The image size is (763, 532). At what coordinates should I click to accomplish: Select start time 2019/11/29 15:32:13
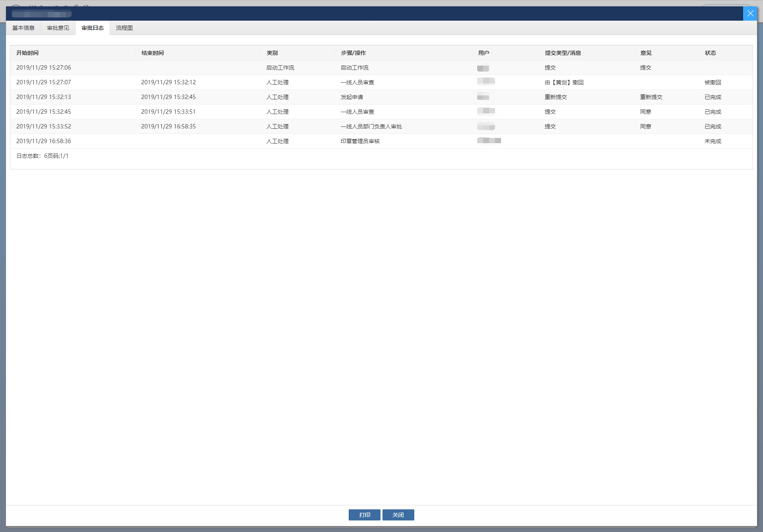(x=44, y=97)
